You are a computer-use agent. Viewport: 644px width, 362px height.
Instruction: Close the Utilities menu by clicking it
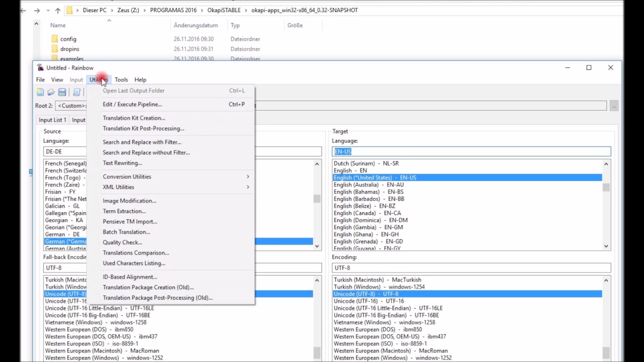point(99,79)
